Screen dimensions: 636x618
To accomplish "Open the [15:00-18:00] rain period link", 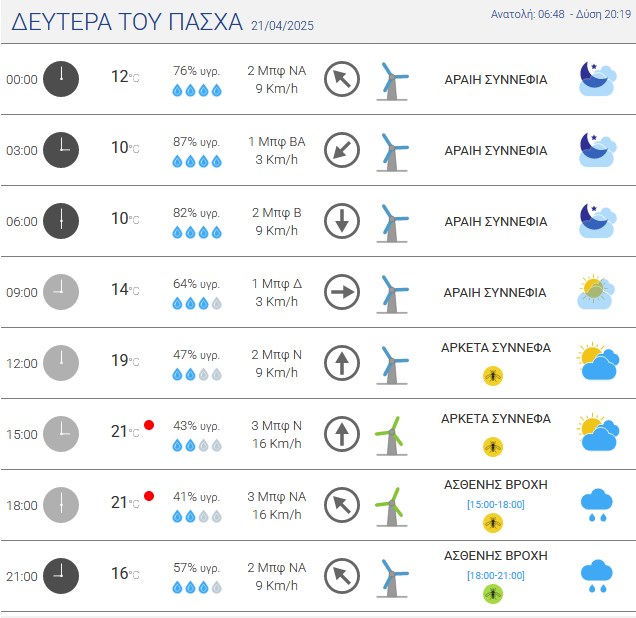I will [x=496, y=504].
